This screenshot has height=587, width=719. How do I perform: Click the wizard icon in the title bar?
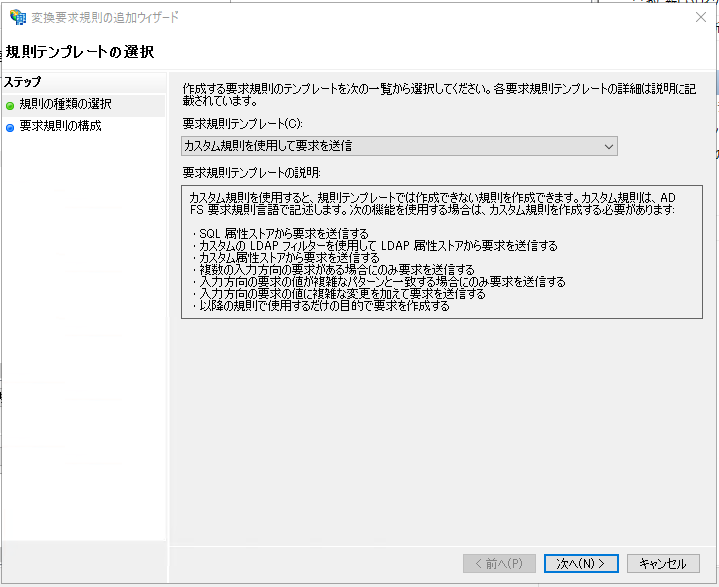(x=18, y=17)
